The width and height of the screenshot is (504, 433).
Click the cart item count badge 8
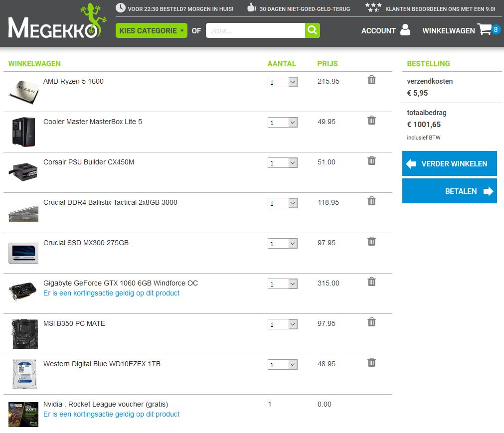tap(496, 29)
